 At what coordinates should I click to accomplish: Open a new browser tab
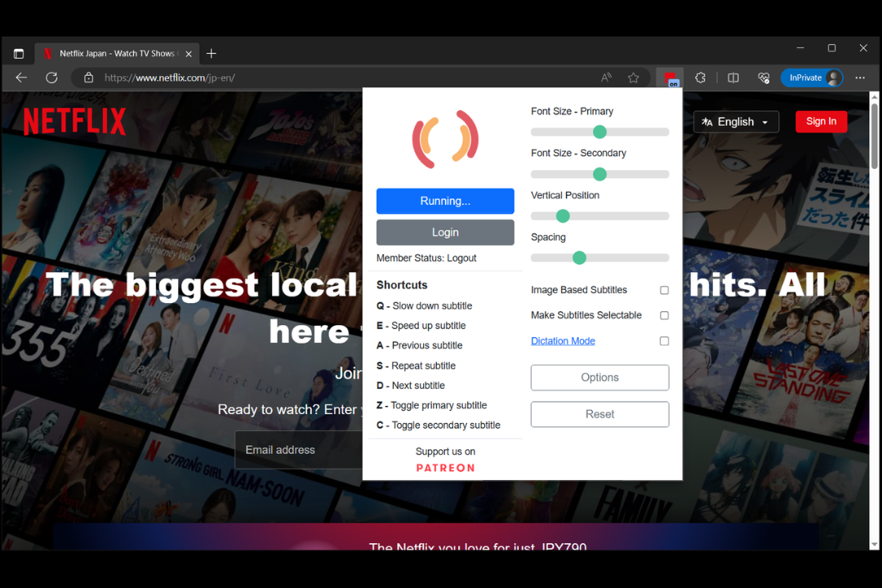[212, 53]
